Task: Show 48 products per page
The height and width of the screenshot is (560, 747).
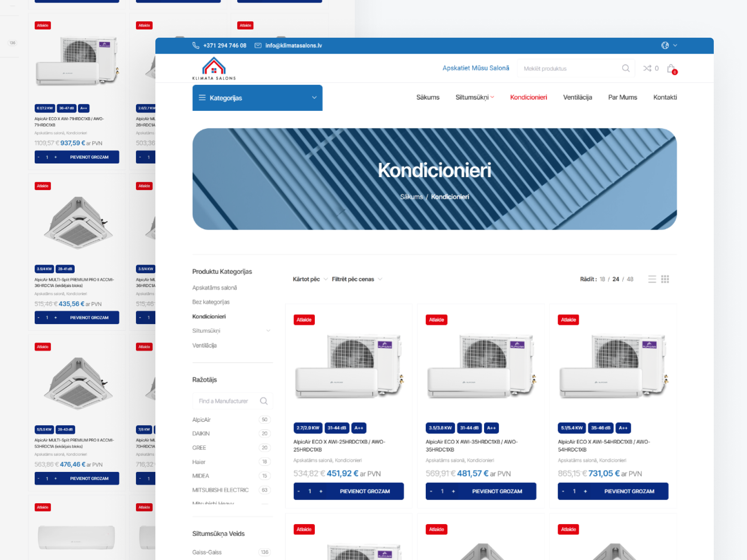Action: pyautogui.click(x=630, y=279)
